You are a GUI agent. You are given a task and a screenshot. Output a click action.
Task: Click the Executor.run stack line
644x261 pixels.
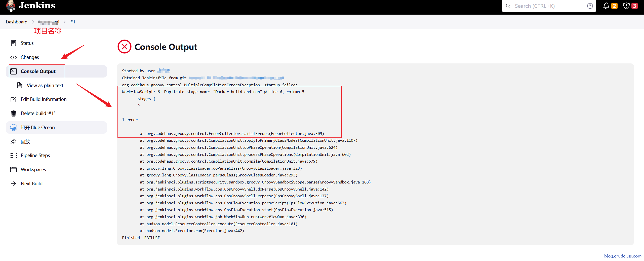192,231
